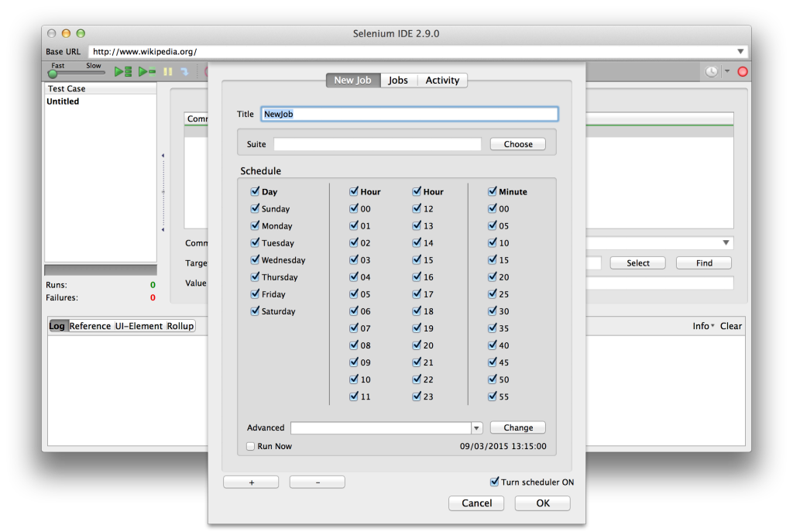The height and width of the screenshot is (532, 793).
Task: Expand the Command dropdown in main window
Action: pos(726,242)
